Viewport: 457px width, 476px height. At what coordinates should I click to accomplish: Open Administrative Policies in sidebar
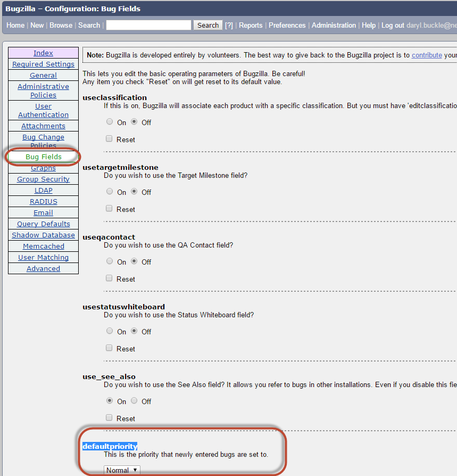point(44,91)
